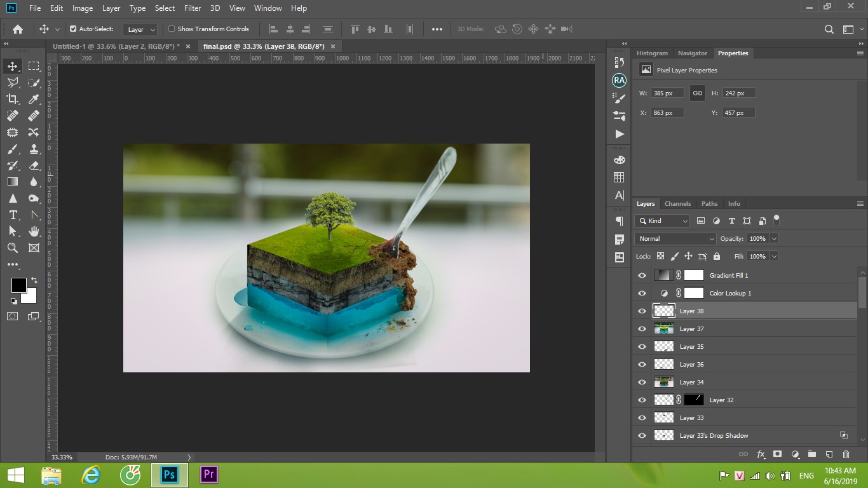This screenshot has width=868, height=488.
Task: Click the foreground color swatch
Action: click(19, 285)
